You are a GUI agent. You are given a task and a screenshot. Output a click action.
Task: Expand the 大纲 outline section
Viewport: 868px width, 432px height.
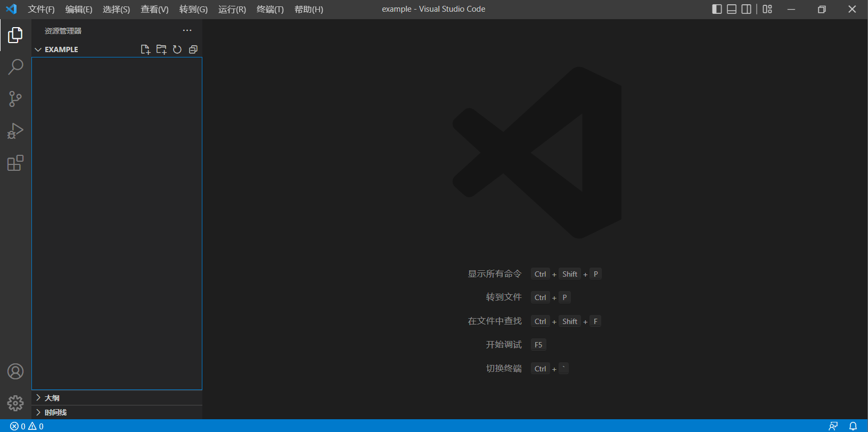[x=117, y=398]
